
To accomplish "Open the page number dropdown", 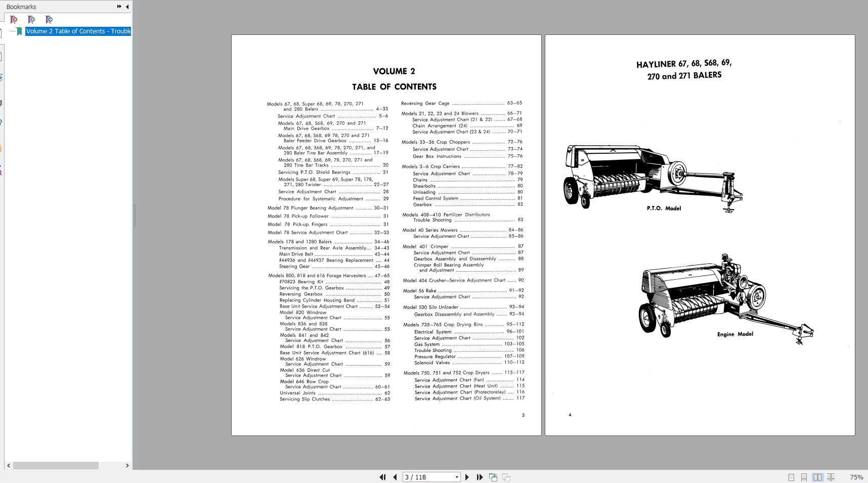I will pyautogui.click(x=457, y=477).
